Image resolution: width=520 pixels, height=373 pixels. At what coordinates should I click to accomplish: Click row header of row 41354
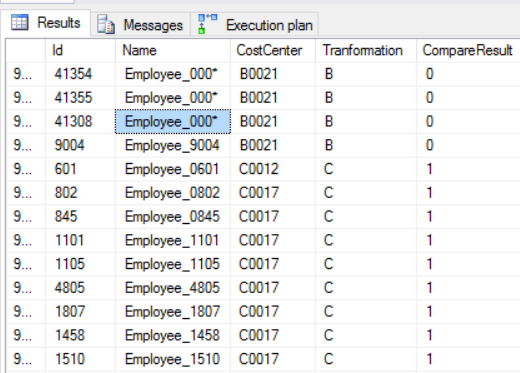[x=25, y=74]
